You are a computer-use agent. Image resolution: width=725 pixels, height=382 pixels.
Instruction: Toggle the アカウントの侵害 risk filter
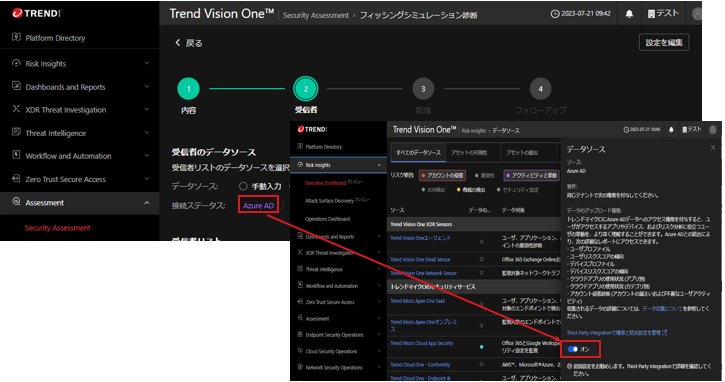(x=442, y=175)
